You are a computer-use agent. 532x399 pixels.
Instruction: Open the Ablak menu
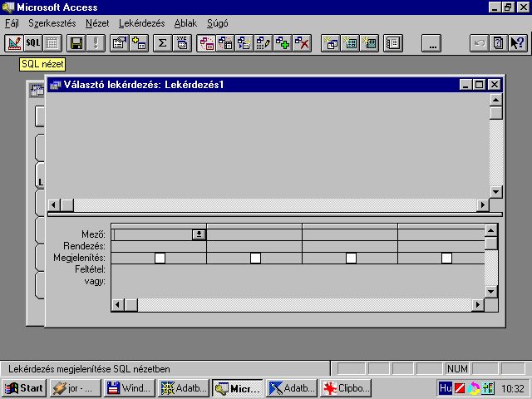(x=185, y=23)
